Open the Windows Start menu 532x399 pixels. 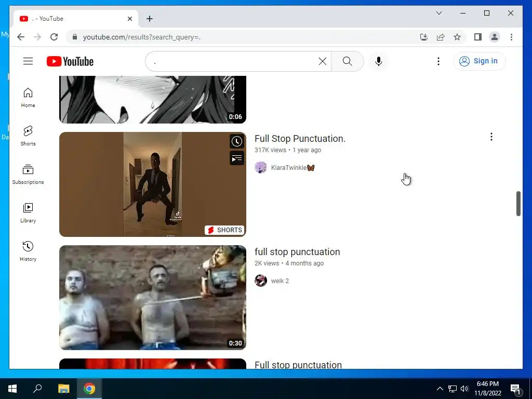point(12,389)
